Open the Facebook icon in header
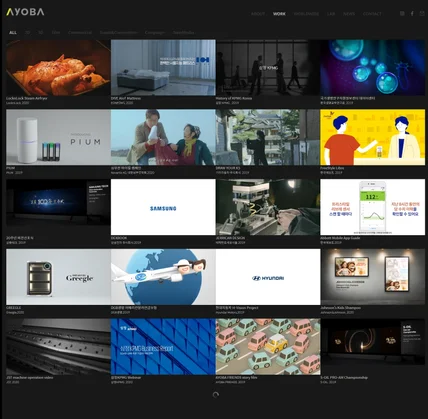Screen dimensions: 428x419 412,14
